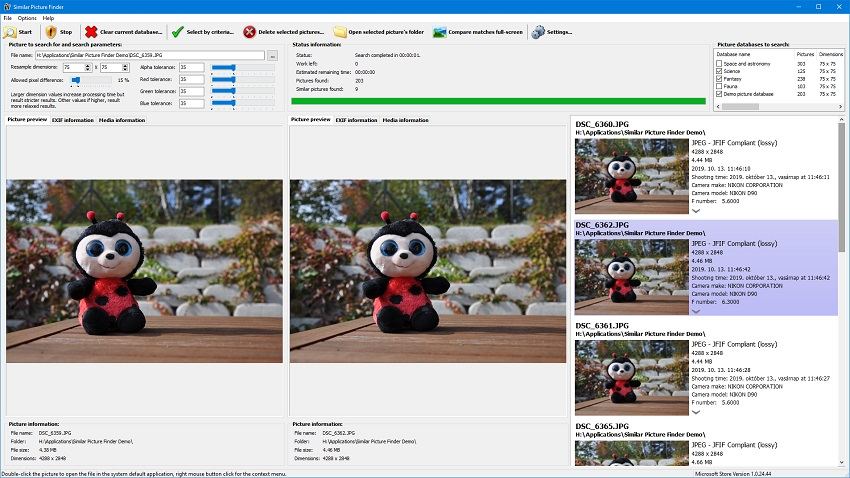This screenshot has height=478, width=850.
Task: Click the Stop button label
Action: (66, 32)
